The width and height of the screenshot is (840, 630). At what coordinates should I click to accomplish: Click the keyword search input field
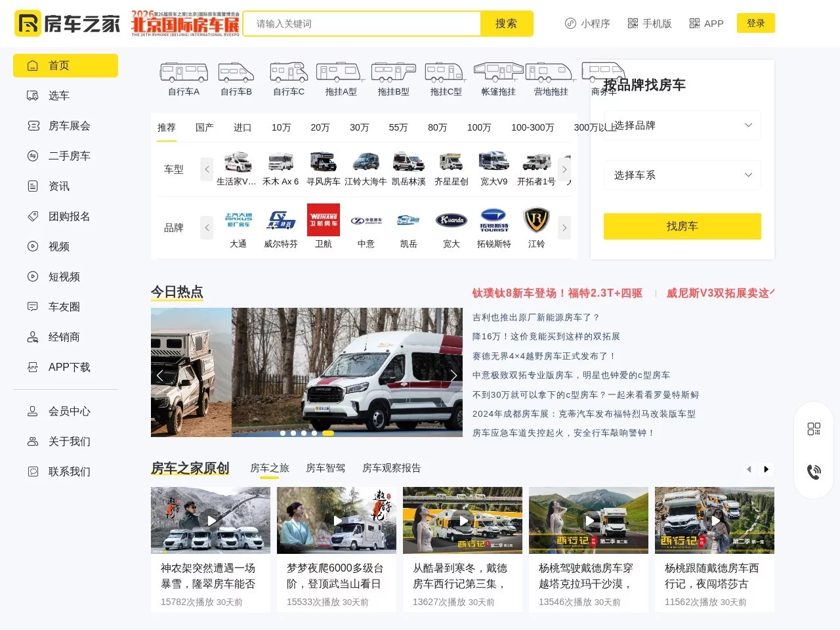point(360,23)
